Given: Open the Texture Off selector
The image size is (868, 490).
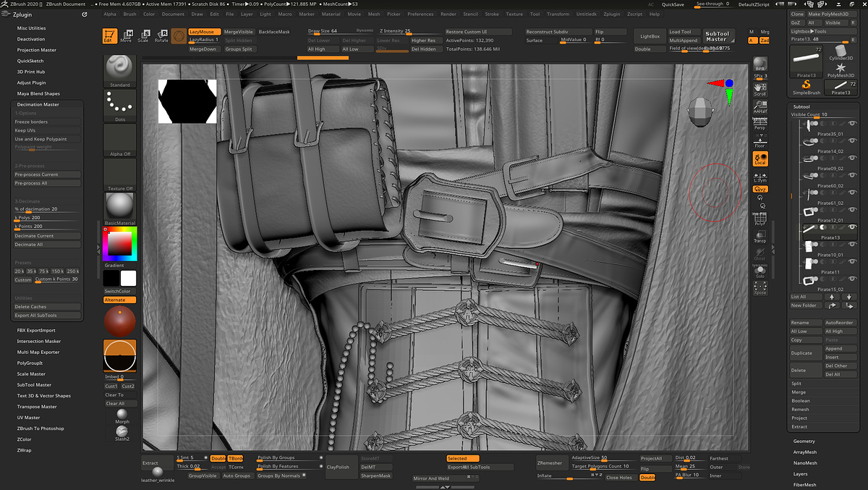Looking at the screenshot, I should pyautogui.click(x=120, y=175).
